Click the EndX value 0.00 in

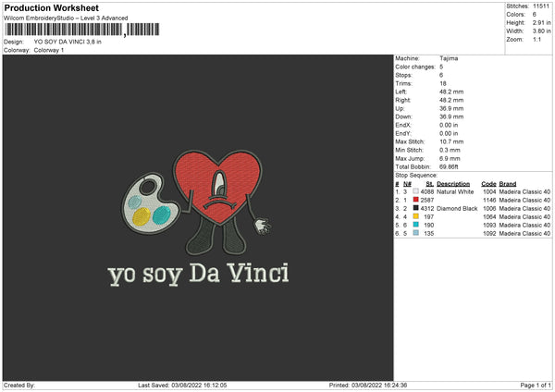pyautogui.click(x=449, y=125)
